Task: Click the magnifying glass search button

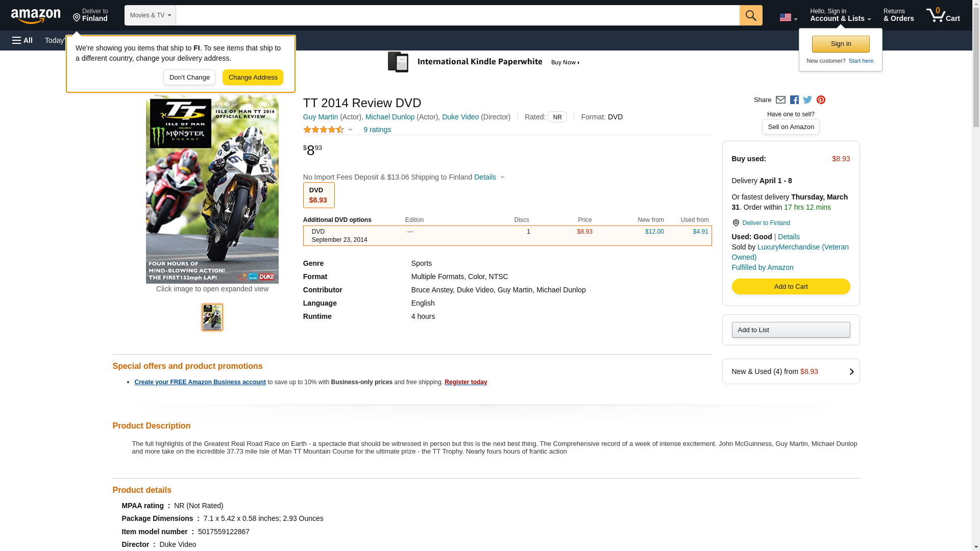Action: coord(750,15)
